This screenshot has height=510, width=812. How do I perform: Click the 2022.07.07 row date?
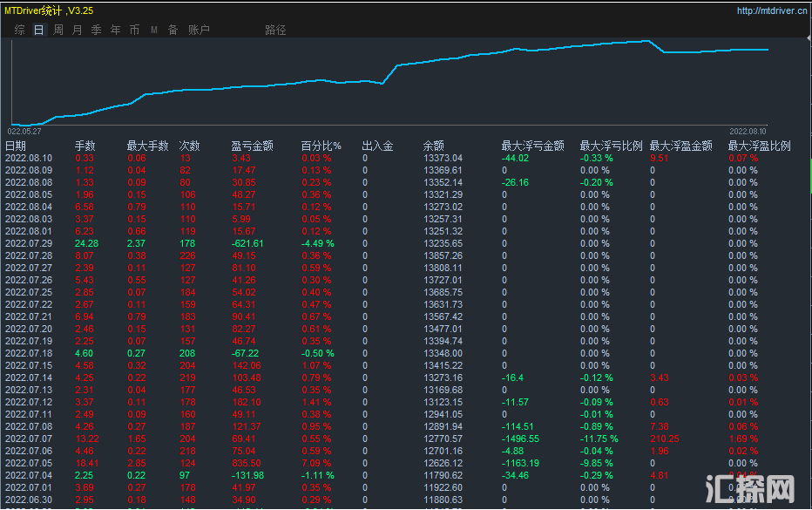30,439
